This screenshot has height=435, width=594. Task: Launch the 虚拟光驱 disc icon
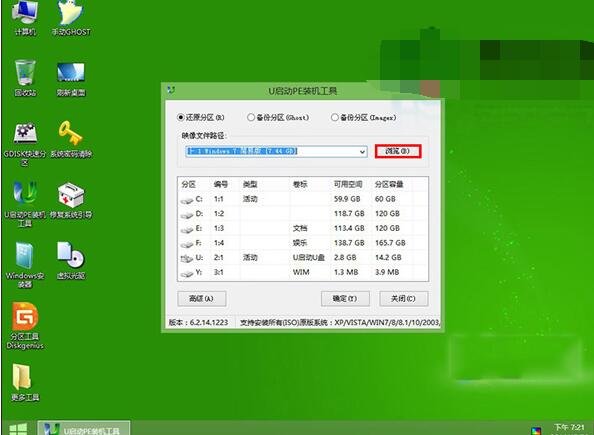coord(71,261)
